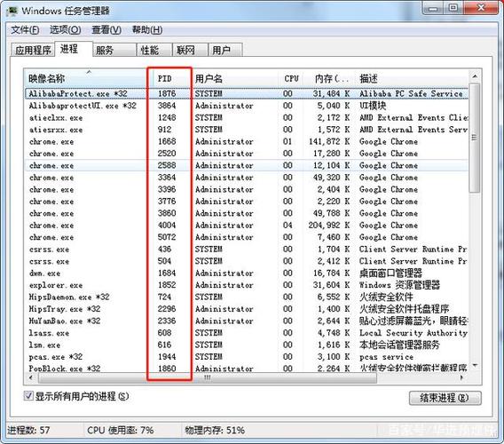Click the 火绒安全软件托盘程序 description

pyautogui.click(x=404, y=309)
